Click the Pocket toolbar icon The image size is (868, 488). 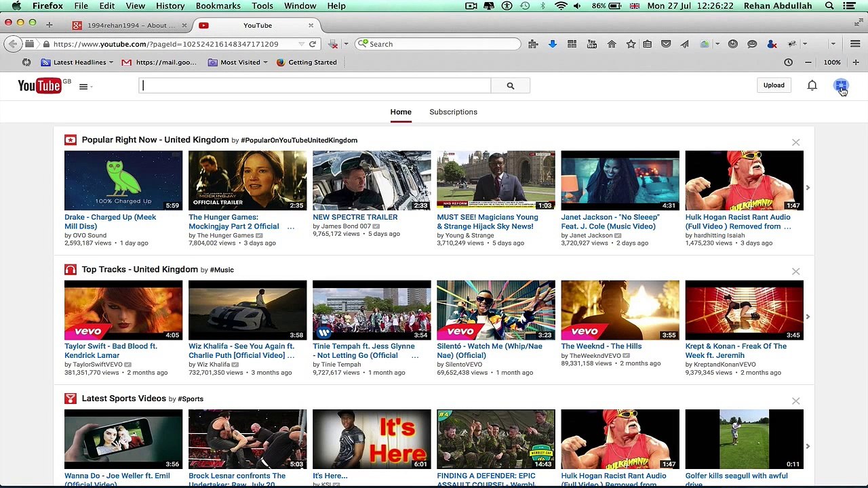(x=666, y=44)
